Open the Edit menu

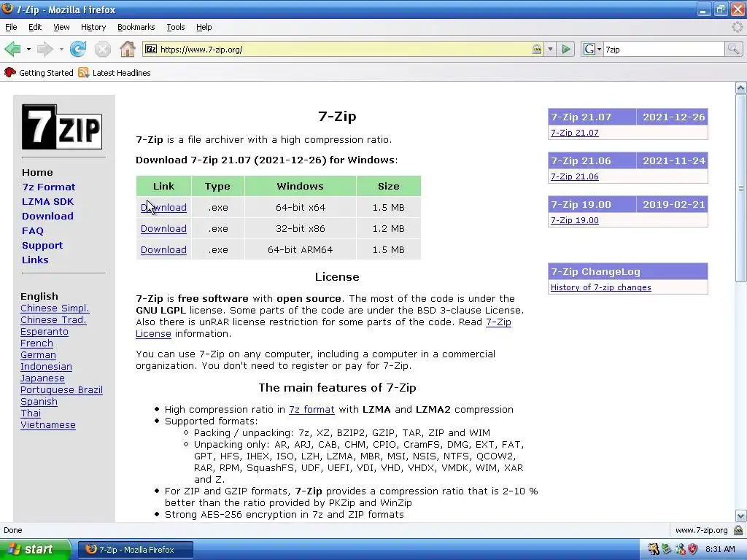point(35,27)
